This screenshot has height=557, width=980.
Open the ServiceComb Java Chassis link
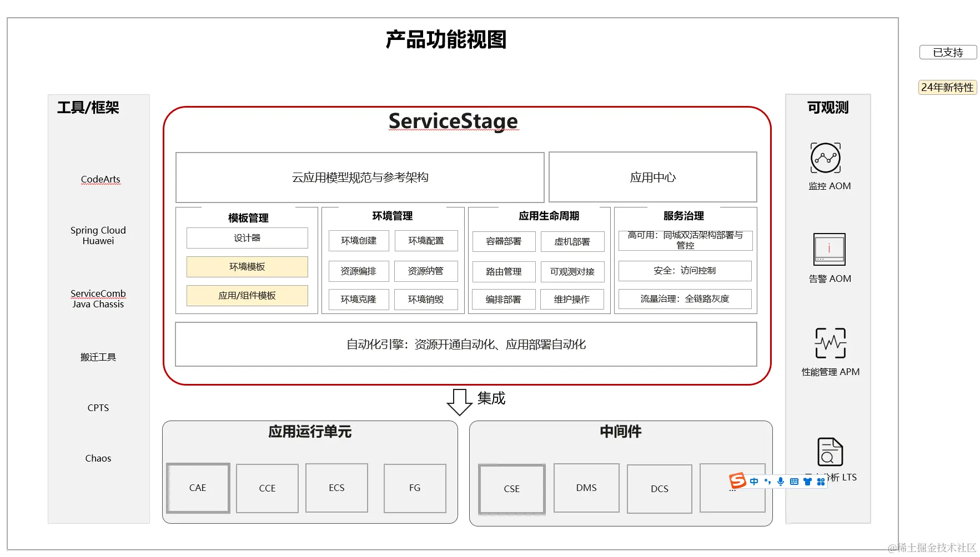(98, 298)
